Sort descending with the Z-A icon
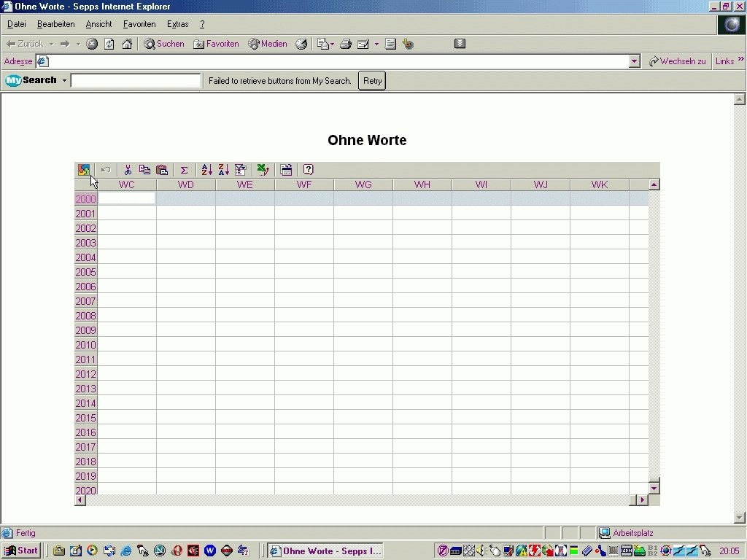Viewport: 747px width, 560px height. point(223,170)
